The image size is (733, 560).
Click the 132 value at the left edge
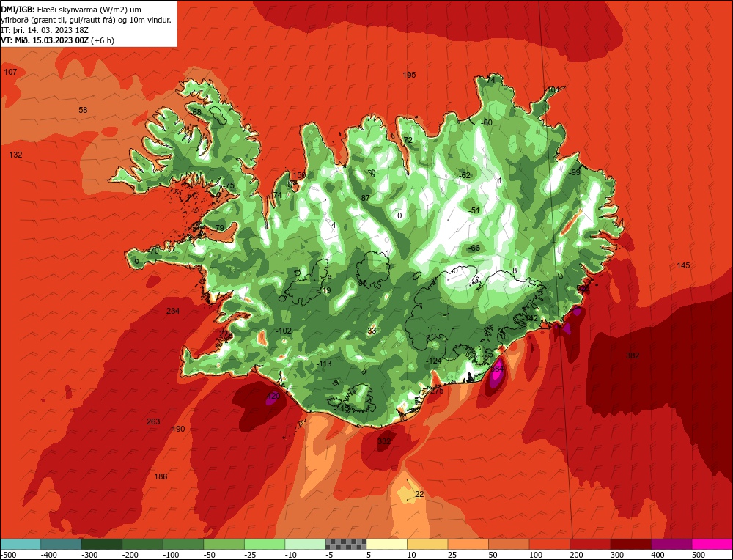16,155
